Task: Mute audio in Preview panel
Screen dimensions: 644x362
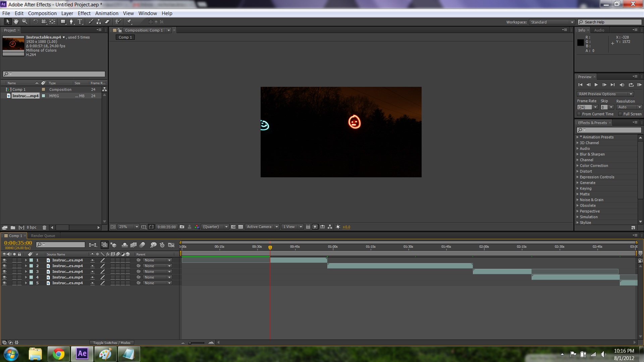Action: tap(622, 85)
